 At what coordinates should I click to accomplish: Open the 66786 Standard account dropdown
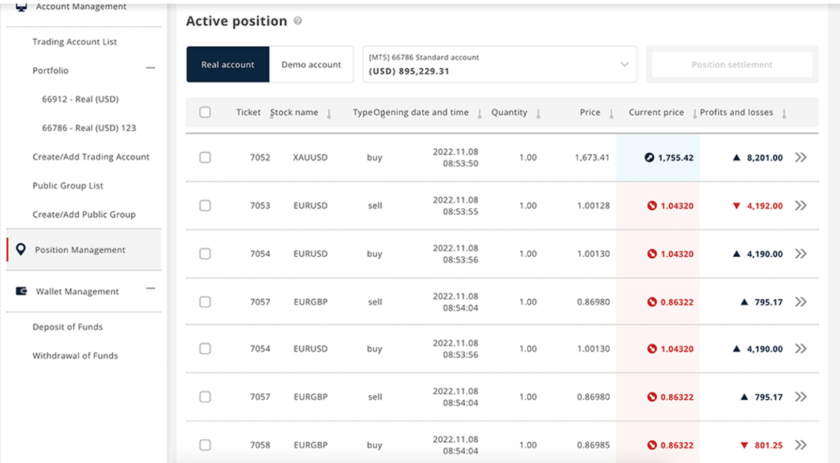pyautogui.click(x=625, y=65)
